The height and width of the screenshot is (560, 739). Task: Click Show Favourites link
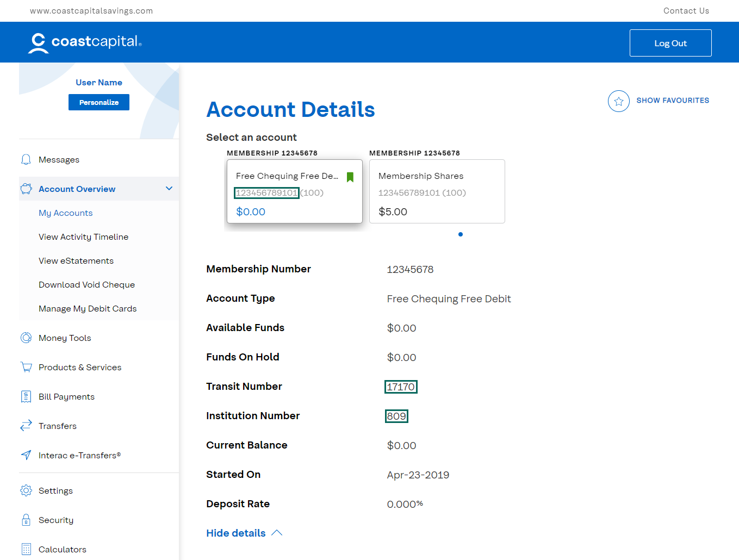tap(673, 101)
